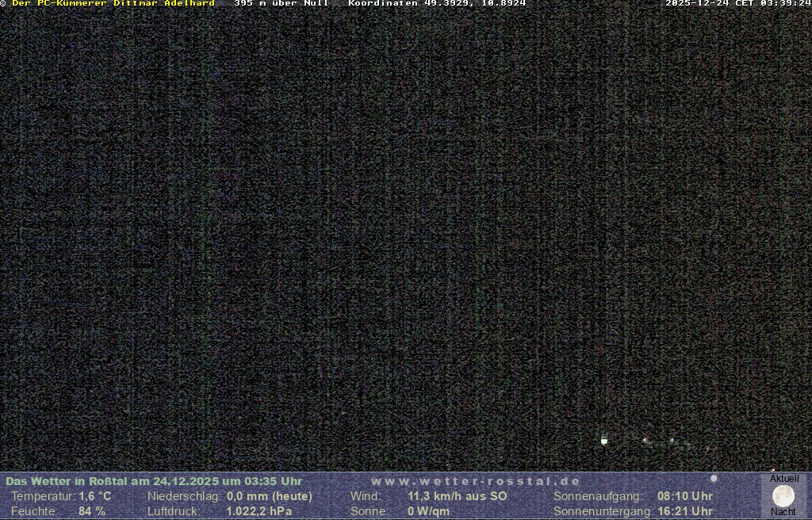Screen dimensions: 812x520
Task: Click the Das Wetter in Roßtal heading
Action: pyautogui.click(x=154, y=481)
